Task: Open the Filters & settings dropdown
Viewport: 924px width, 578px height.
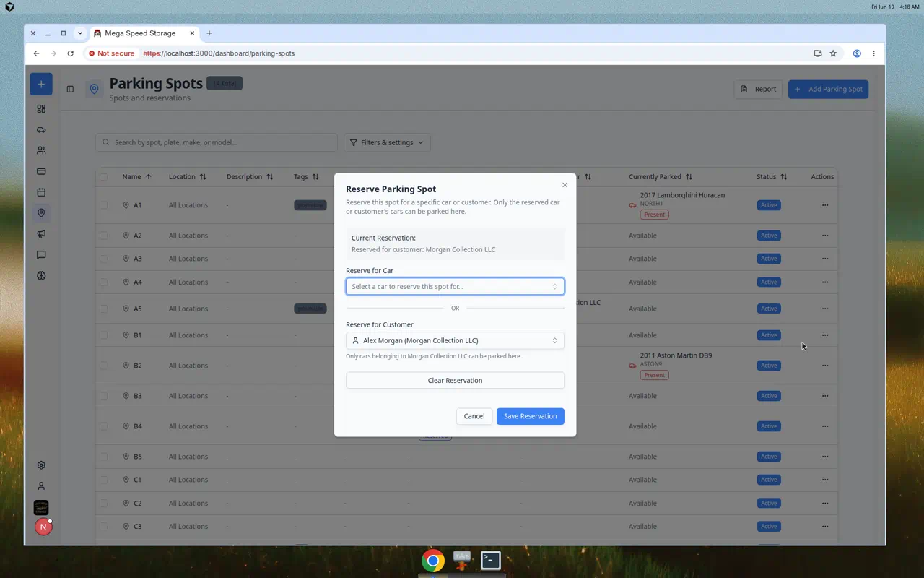Action: (x=387, y=142)
